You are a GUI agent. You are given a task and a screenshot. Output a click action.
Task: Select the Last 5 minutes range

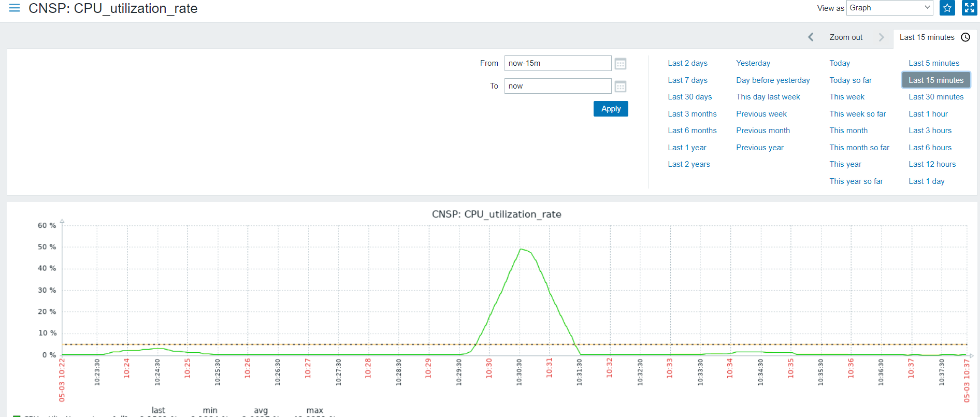(933, 63)
